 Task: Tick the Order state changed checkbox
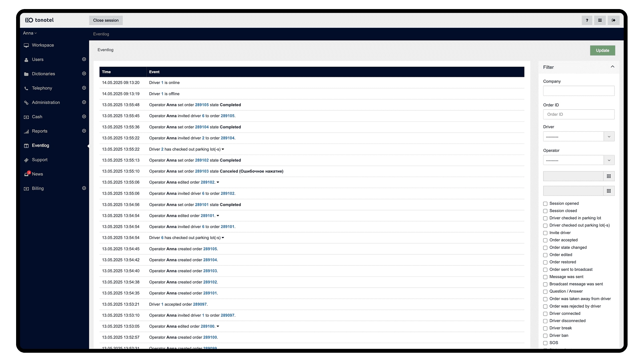click(545, 248)
